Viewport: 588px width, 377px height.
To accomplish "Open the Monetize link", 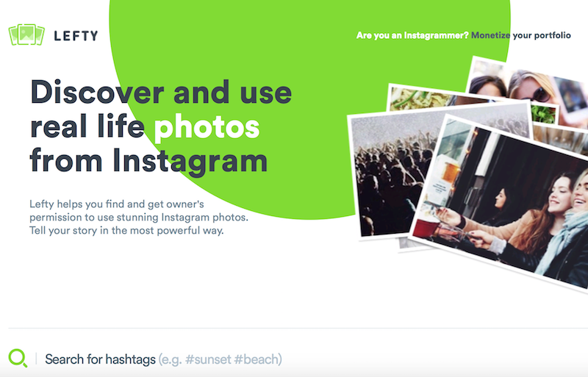I will tap(490, 35).
